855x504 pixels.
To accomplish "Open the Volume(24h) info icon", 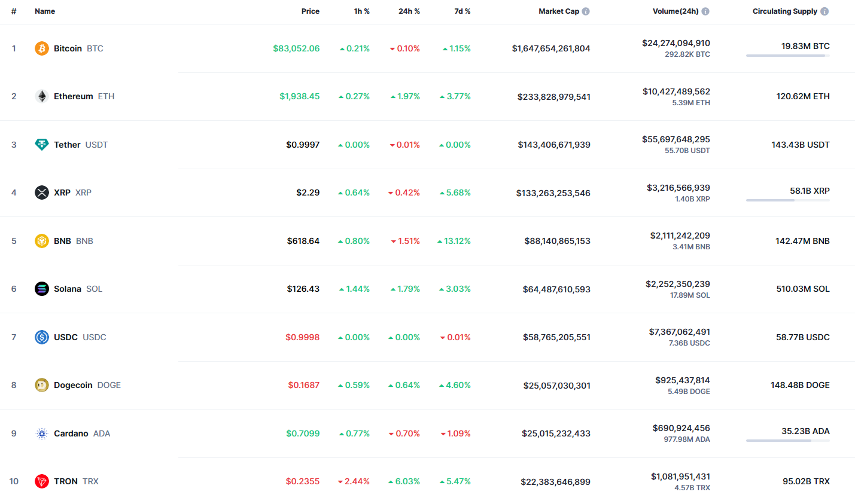I will coord(705,11).
